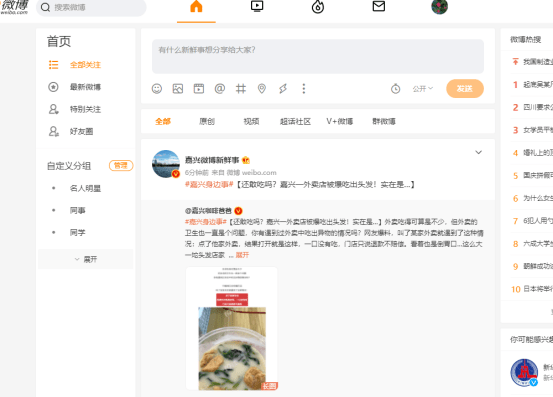Screen dimensions: 553x397
Task: Click the search magnifier icon
Action: (45, 7)
